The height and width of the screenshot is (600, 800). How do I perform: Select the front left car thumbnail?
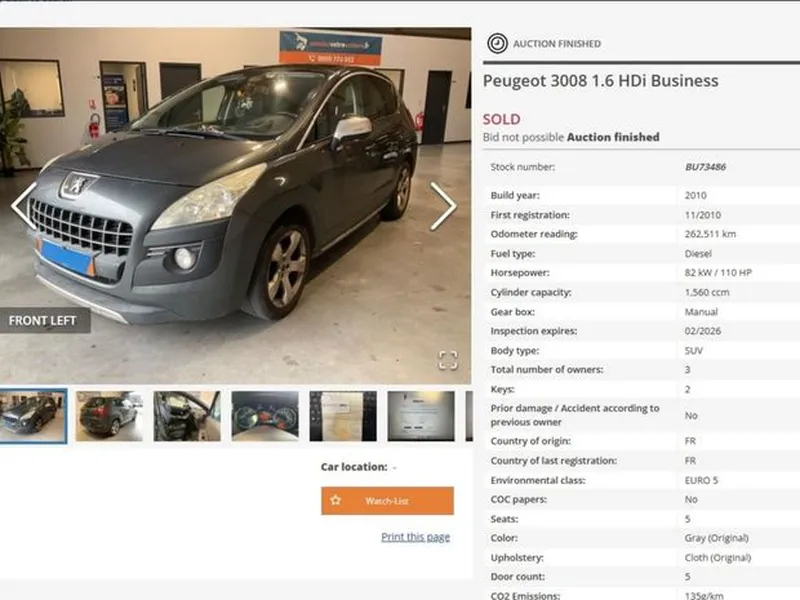click(x=33, y=416)
